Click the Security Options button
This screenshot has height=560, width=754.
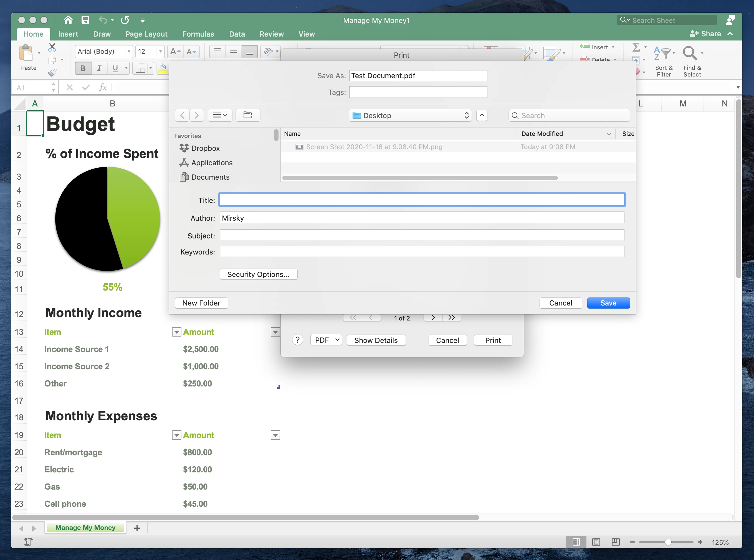[259, 274]
